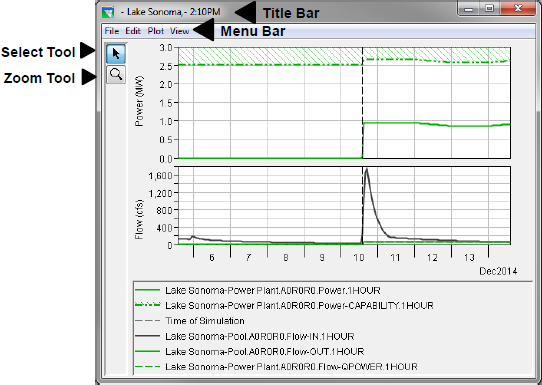The width and height of the screenshot is (542, 385).
Task: Click the Power.1HOUR legend line swatch
Action: tap(148, 290)
